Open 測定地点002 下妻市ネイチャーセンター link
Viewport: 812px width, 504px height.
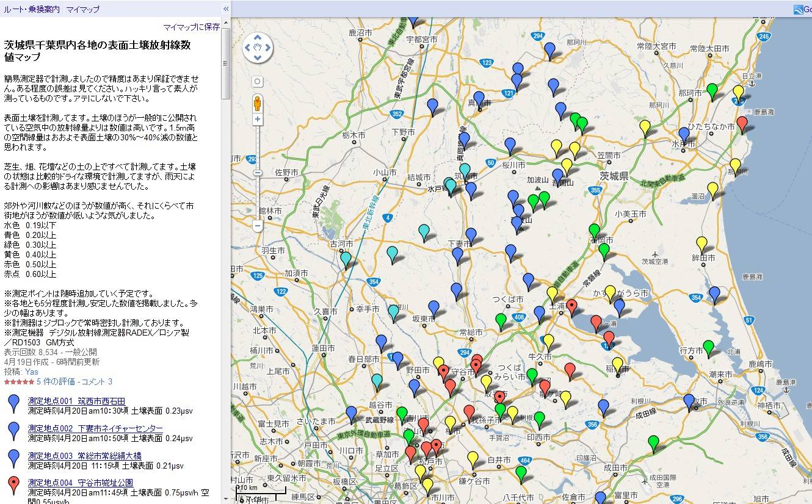coord(95,428)
